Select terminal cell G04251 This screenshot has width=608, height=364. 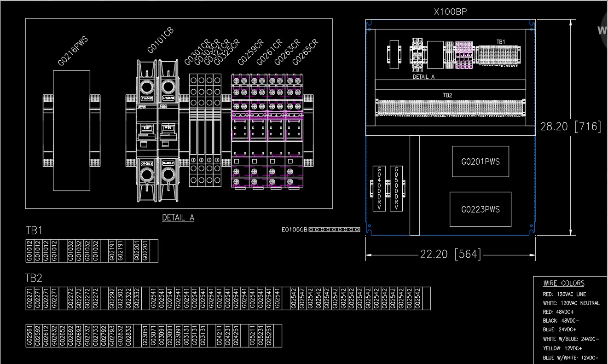236,335
